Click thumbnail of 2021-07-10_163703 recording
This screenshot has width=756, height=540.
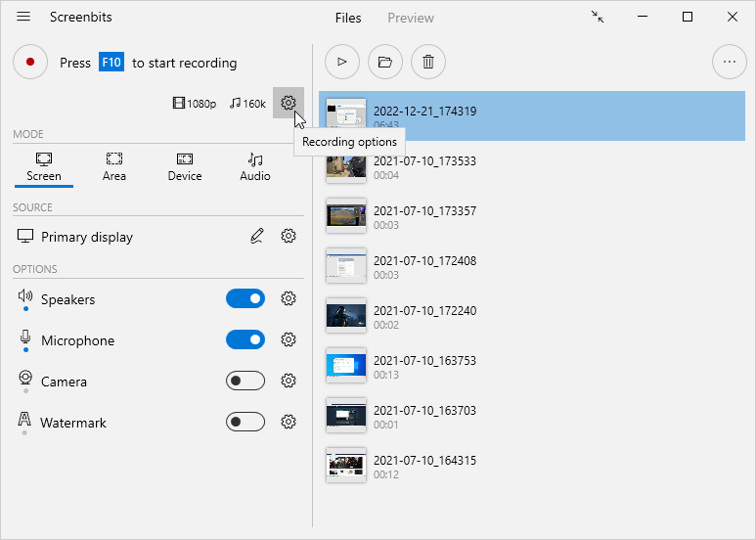coord(346,416)
